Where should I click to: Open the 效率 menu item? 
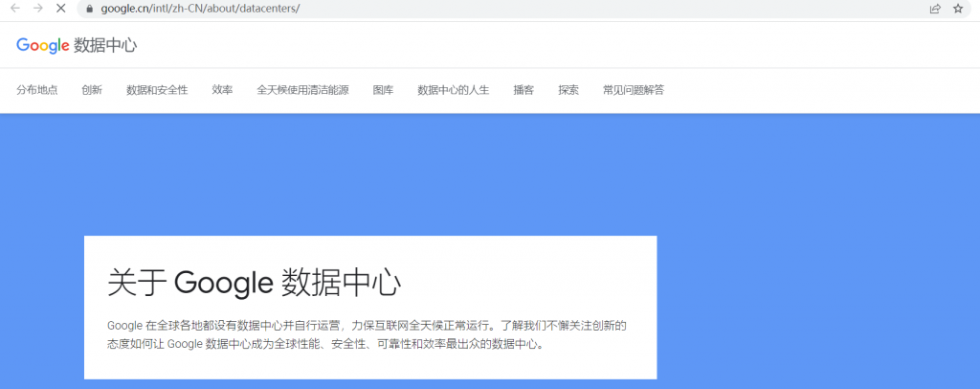[222, 90]
